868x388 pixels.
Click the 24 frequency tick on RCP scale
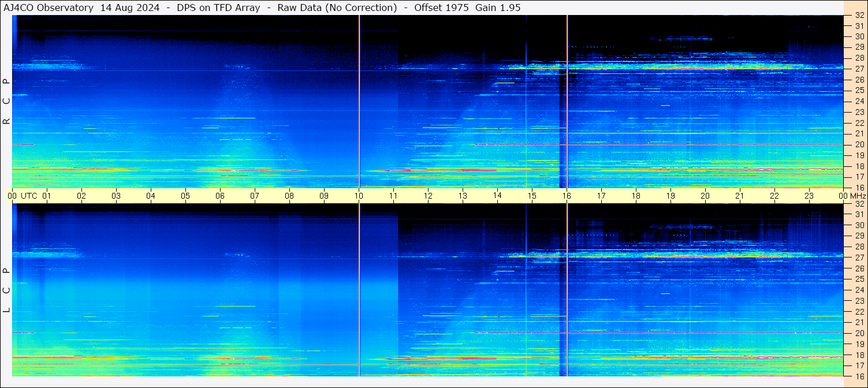click(859, 101)
